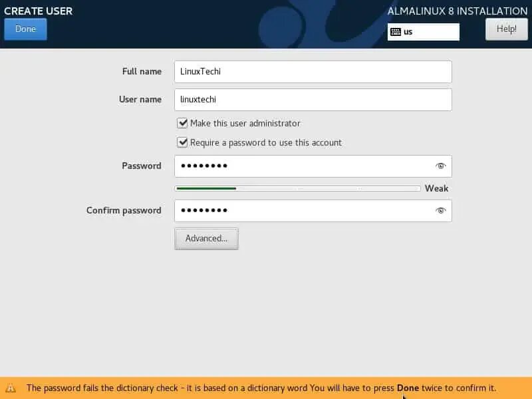532x399 pixels.
Task: Click the keyboard icon next to us
Action: (396, 32)
